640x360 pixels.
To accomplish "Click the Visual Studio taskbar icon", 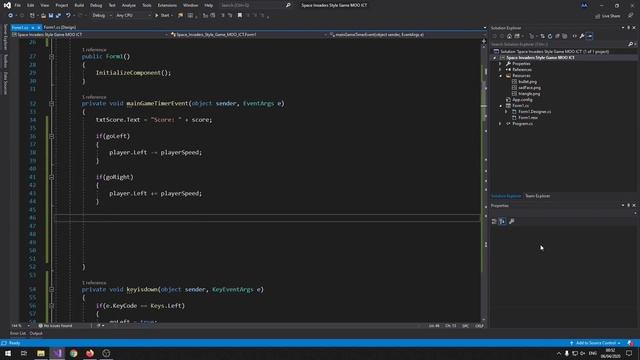I will point(57,353).
